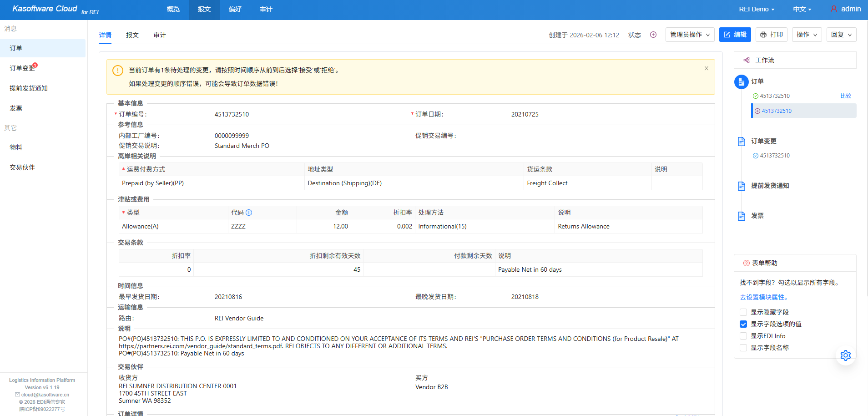Screen dimensions: 868x416
Task: Click the 比较 link in workflow
Action: pos(845,96)
